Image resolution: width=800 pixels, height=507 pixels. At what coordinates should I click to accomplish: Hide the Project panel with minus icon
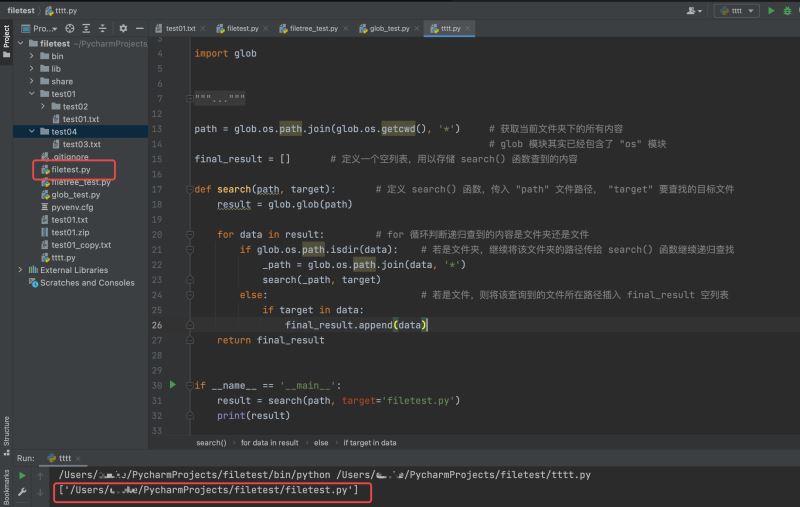138,28
